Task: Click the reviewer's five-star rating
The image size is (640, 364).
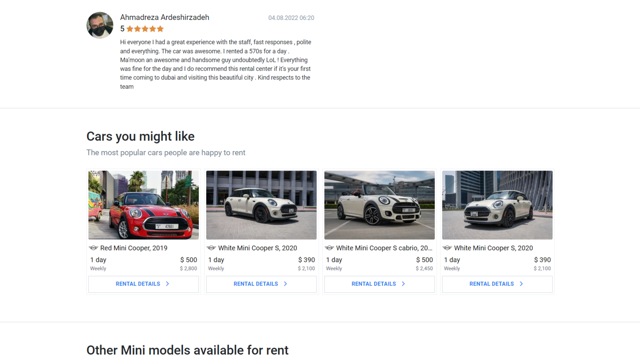Action: (145, 29)
